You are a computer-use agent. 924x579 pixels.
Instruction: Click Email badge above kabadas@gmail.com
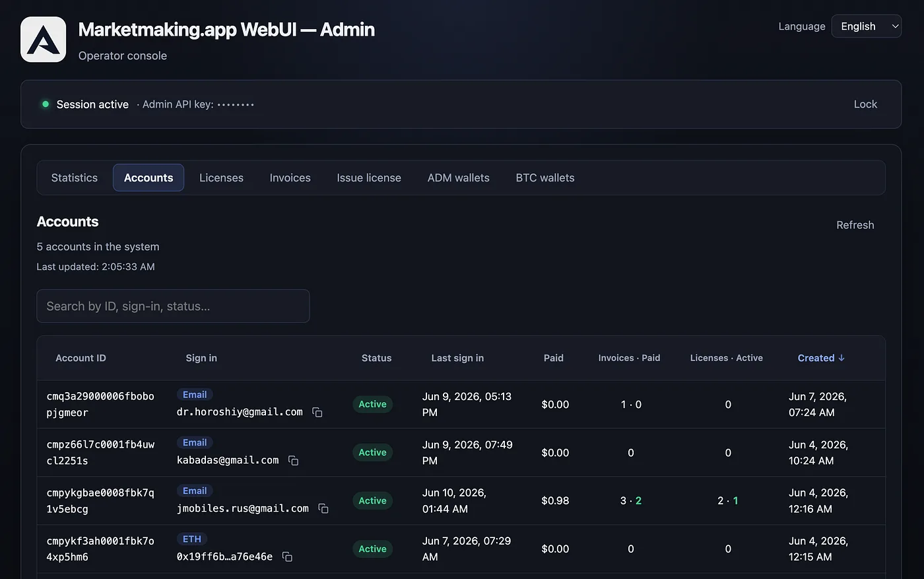[195, 442]
